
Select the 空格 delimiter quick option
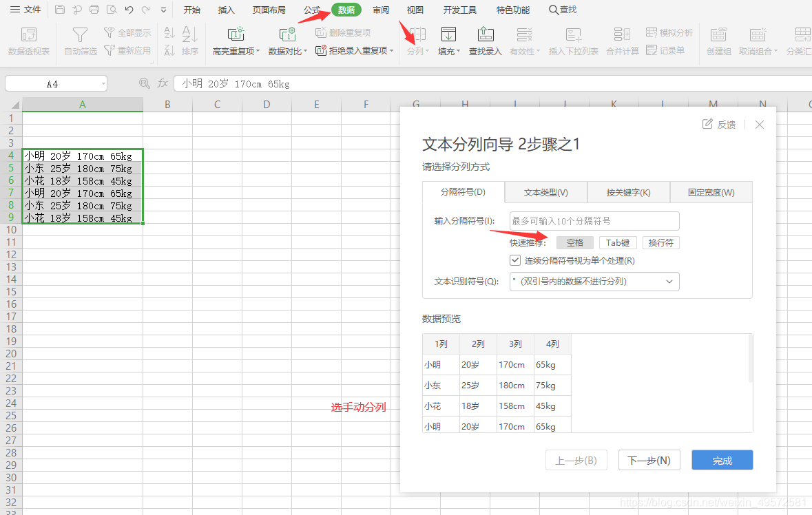point(574,242)
